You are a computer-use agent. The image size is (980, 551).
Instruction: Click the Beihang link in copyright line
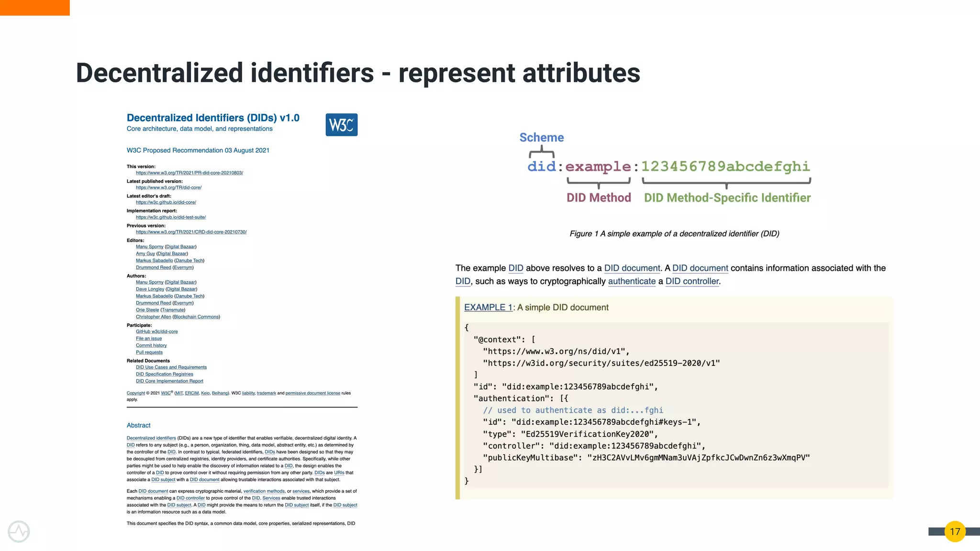point(220,393)
